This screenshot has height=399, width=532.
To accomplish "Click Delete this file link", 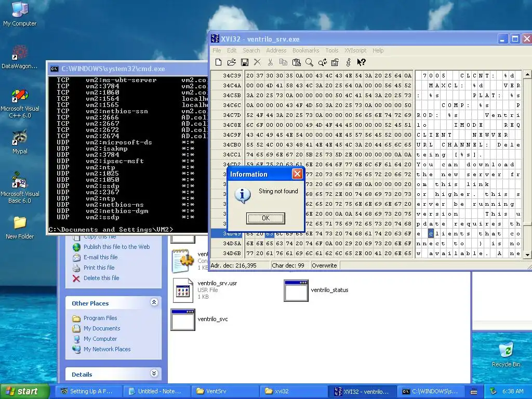I will point(101,278).
